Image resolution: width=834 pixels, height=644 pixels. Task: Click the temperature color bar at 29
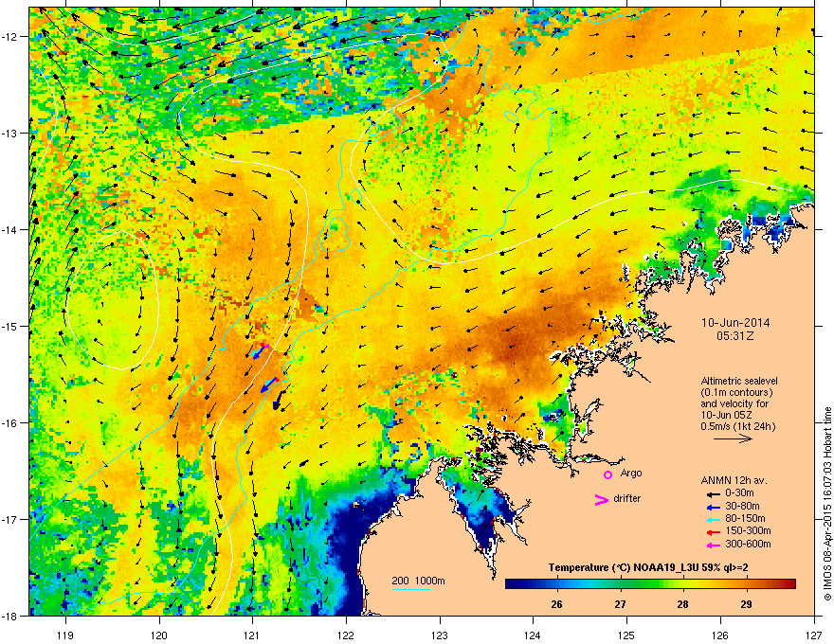746,584
